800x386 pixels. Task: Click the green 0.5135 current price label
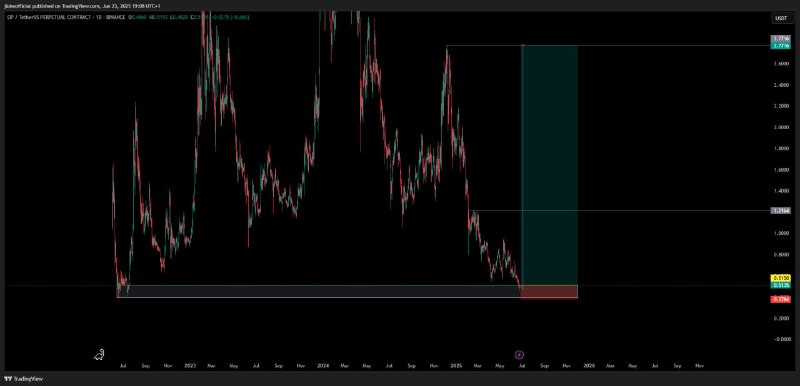781,285
